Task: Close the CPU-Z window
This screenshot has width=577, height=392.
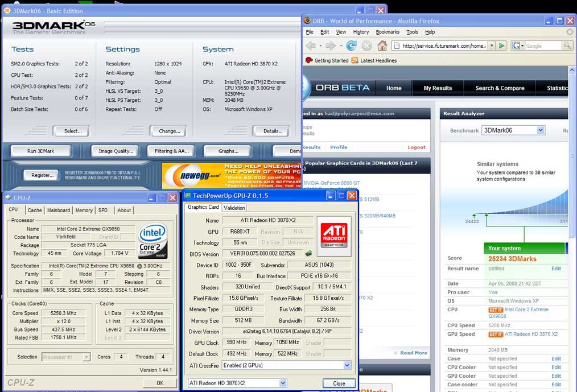Action: 172,197
